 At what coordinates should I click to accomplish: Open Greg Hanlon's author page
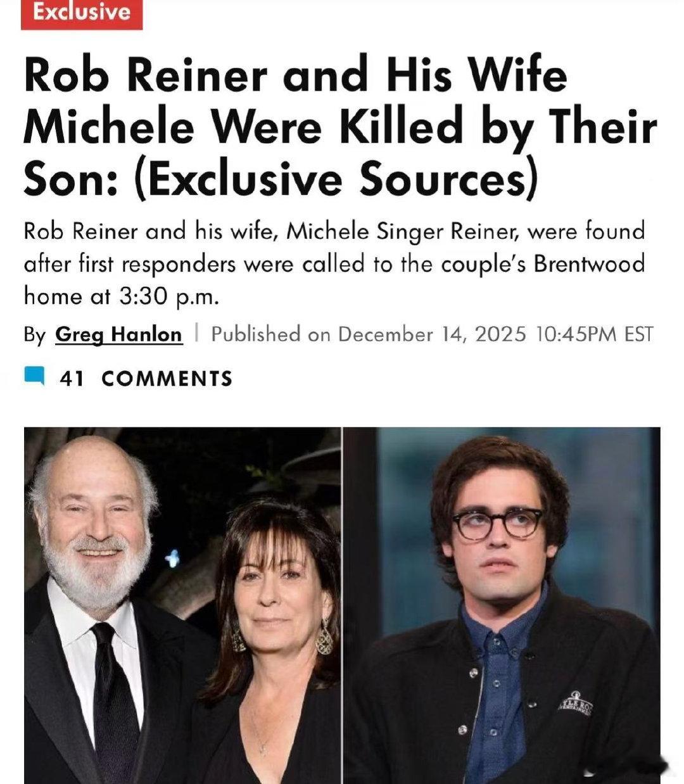point(118,334)
